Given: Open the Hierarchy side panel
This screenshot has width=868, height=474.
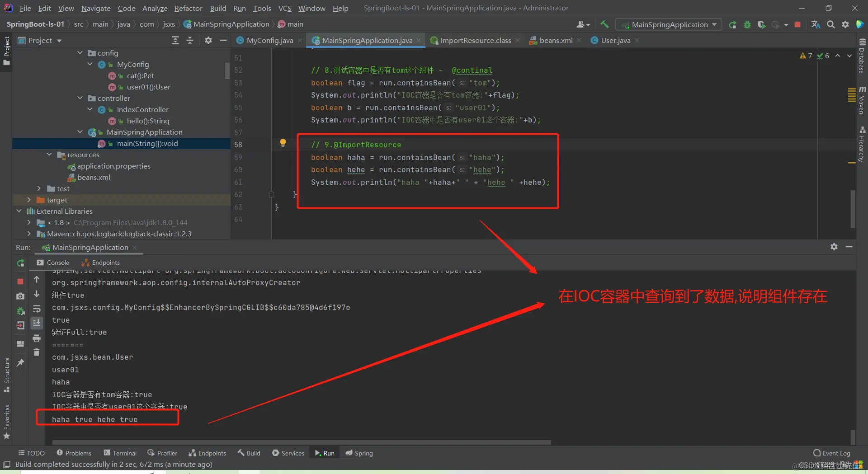Looking at the screenshot, I should click(x=862, y=144).
